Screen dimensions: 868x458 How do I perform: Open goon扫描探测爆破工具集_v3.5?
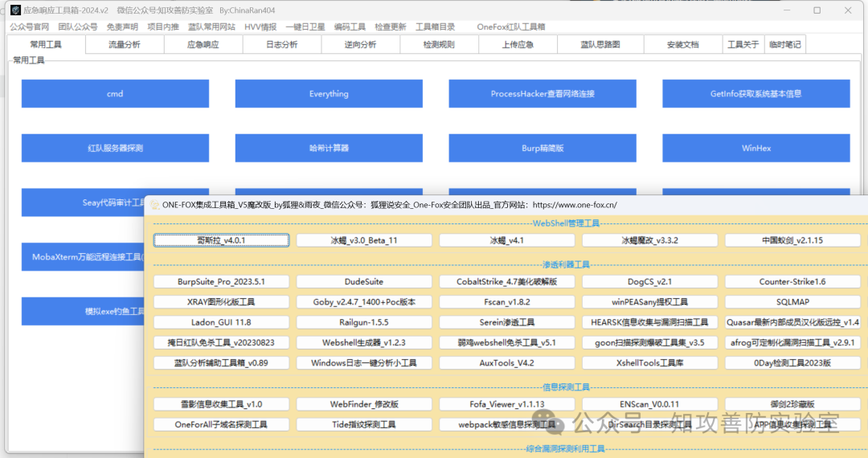click(650, 342)
